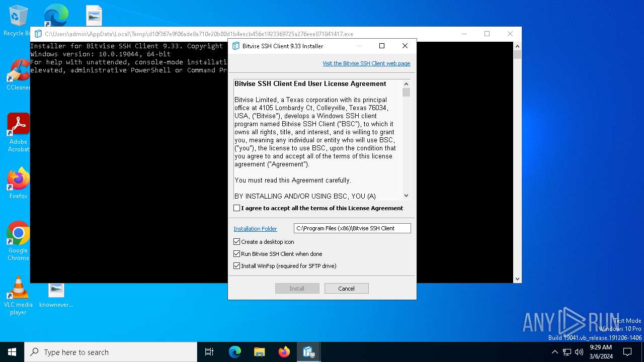Minimize the Bitvise installer window
644x362 pixels.
pyautogui.click(x=359, y=46)
